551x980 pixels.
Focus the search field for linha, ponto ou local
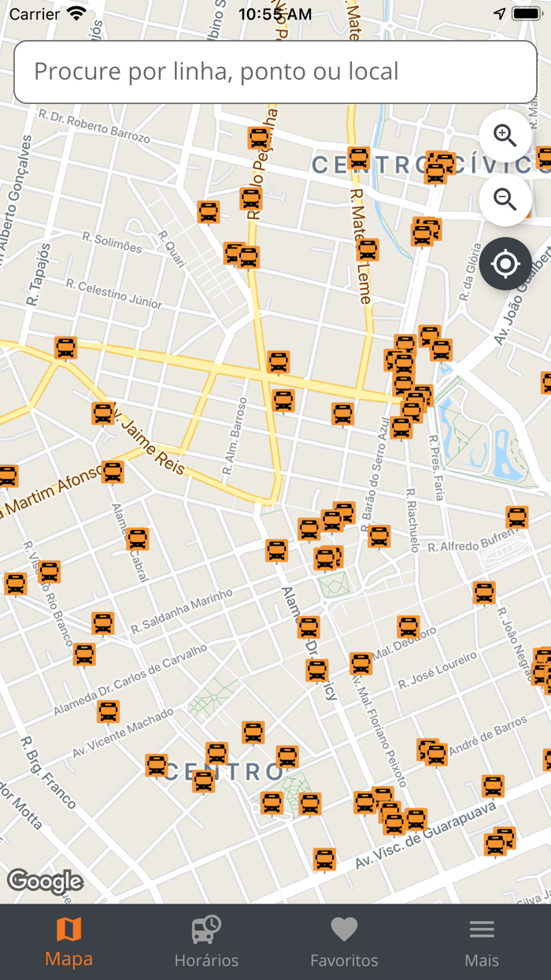coord(275,72)
